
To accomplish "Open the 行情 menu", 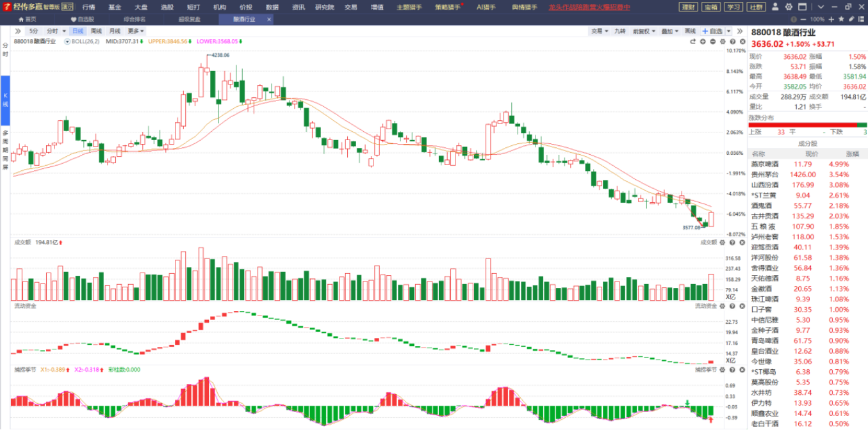I will (89, 8).
